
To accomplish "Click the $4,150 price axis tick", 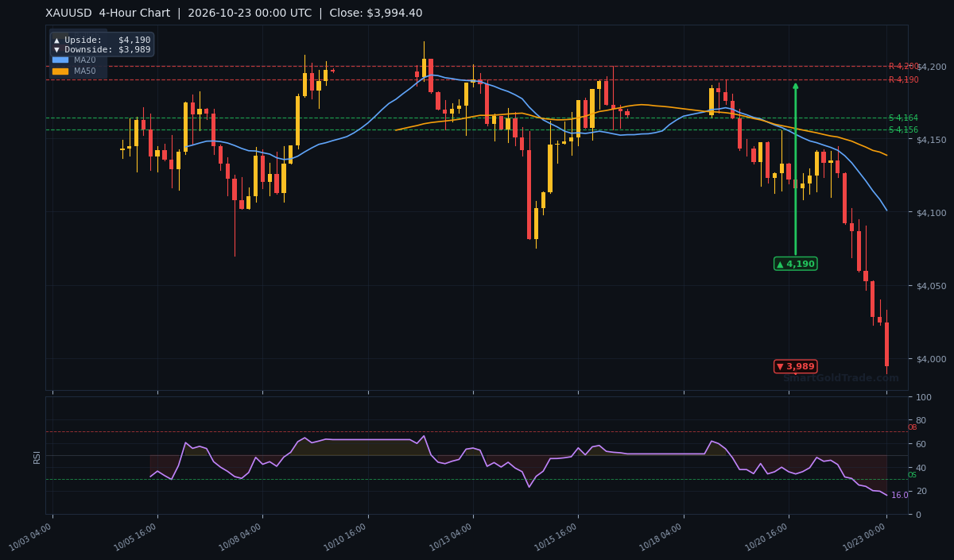I will click(x=931, y=140).
